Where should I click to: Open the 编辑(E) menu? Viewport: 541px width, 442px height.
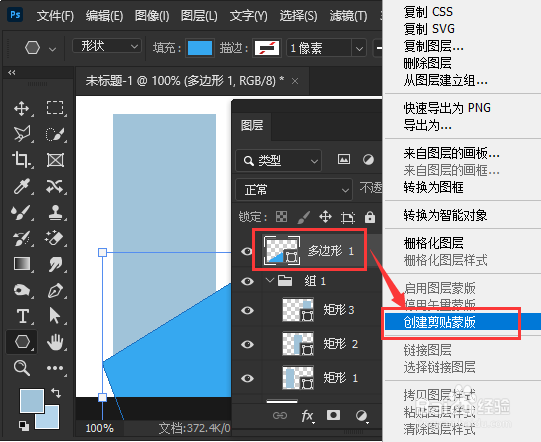coord(104,16)
